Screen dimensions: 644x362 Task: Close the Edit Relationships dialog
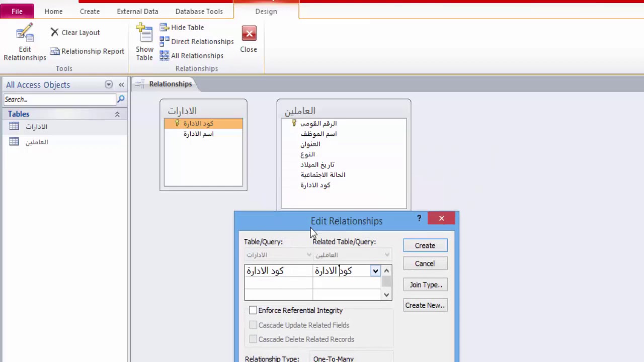[x=441, y=218]
